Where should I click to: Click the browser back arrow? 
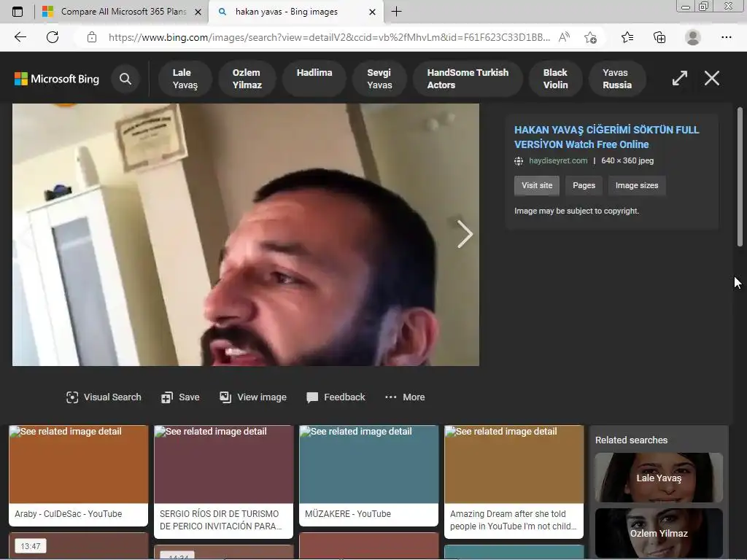(x=20, y=37)
